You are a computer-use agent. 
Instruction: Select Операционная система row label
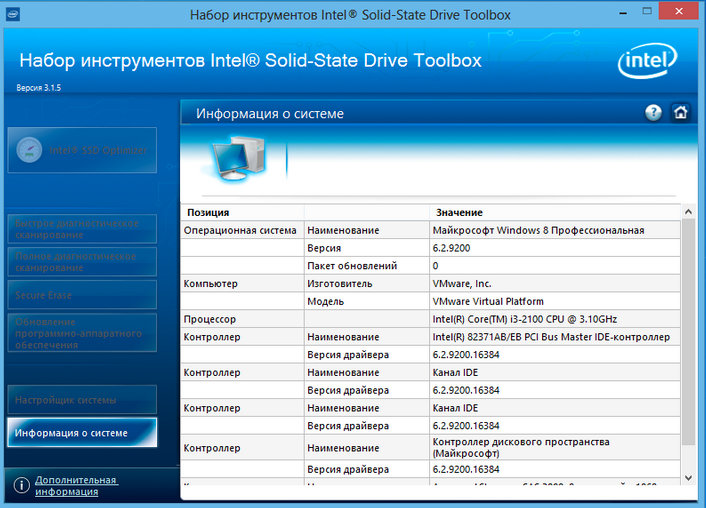point(240,230)
